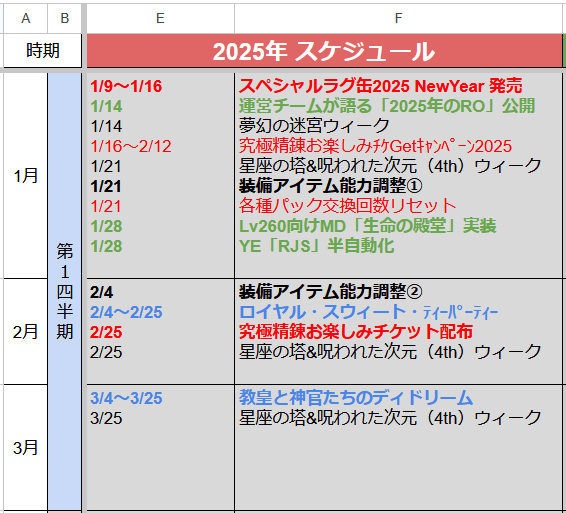Click the date 3/4～3/25
The height and width of the screenshot is (513, 566).
coord(126,398)
